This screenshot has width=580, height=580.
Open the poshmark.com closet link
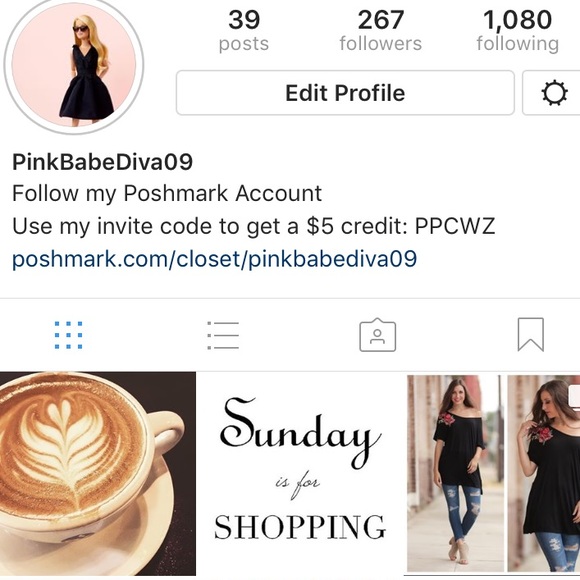(x=215, y=259)
